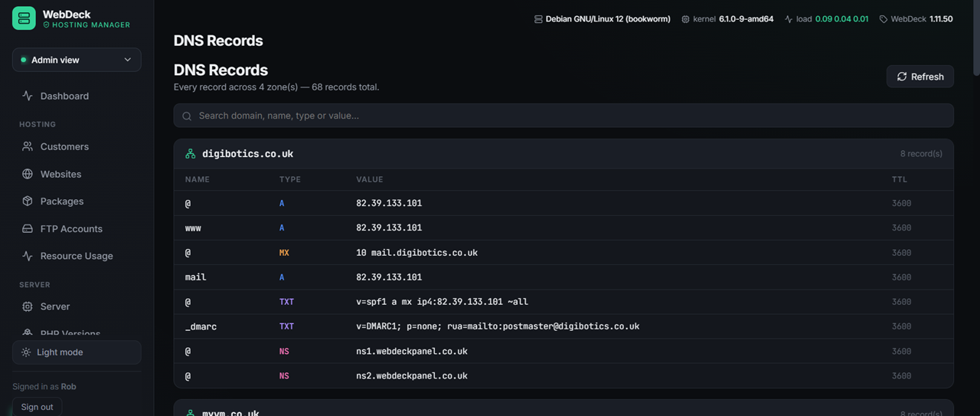Image resolution: width=980 pixels, height=416 pixels.
Task: Click the kernel version 6.1.0-9-amd64
Action: click(x=746, y=19)
